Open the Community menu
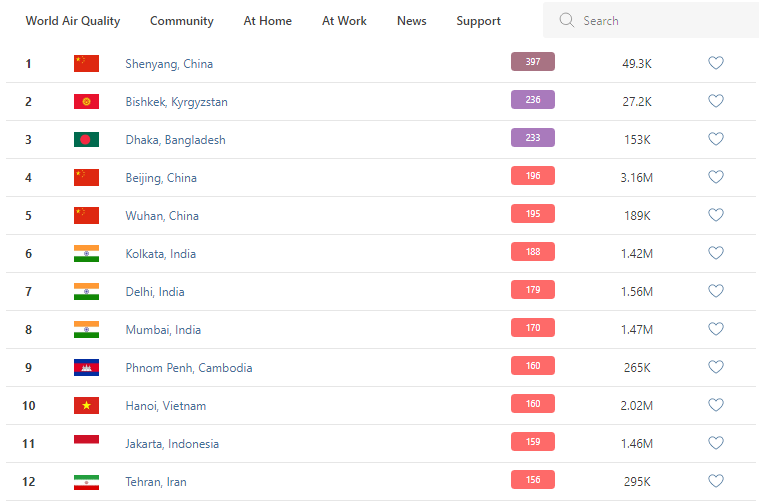 [x=182, y=21]
